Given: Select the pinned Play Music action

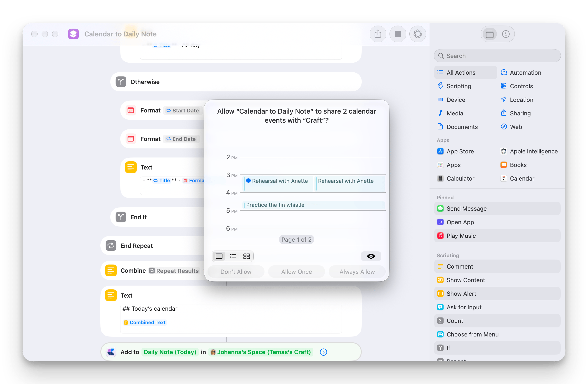Looking at the screenshot, I should [x=497, y=236].
